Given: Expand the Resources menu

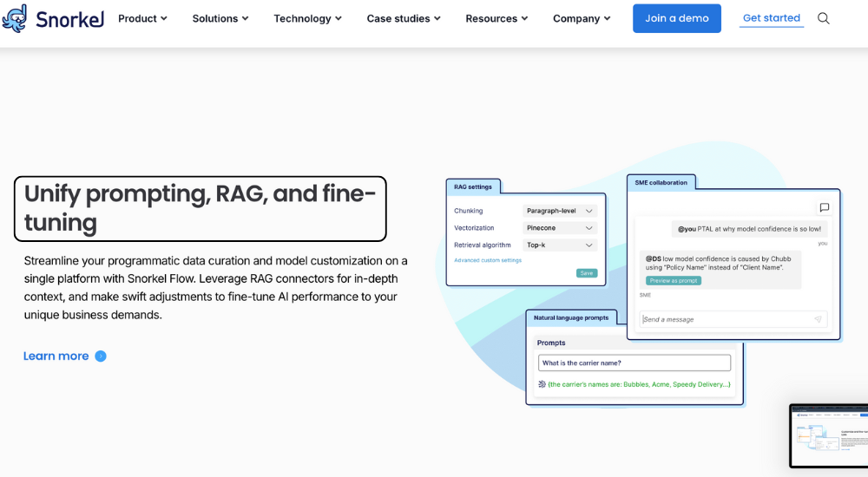Looking at the screenshot, I should coord(496,18).
